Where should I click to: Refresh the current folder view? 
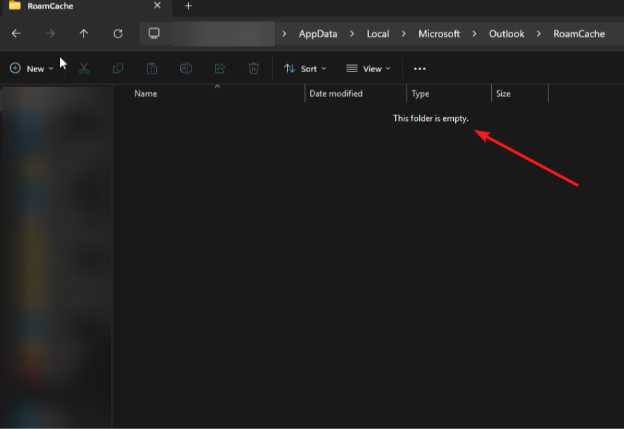[x=118, y=33]
